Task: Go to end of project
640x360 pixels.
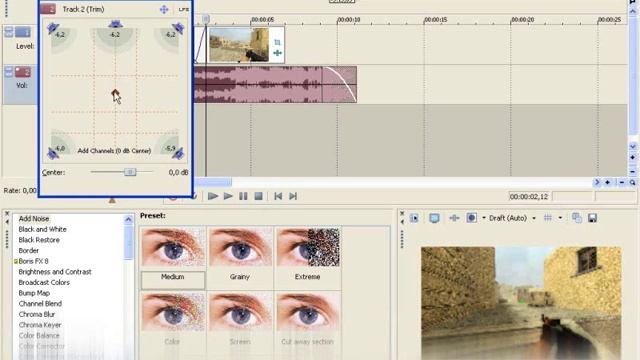Action: pos(293,196)
